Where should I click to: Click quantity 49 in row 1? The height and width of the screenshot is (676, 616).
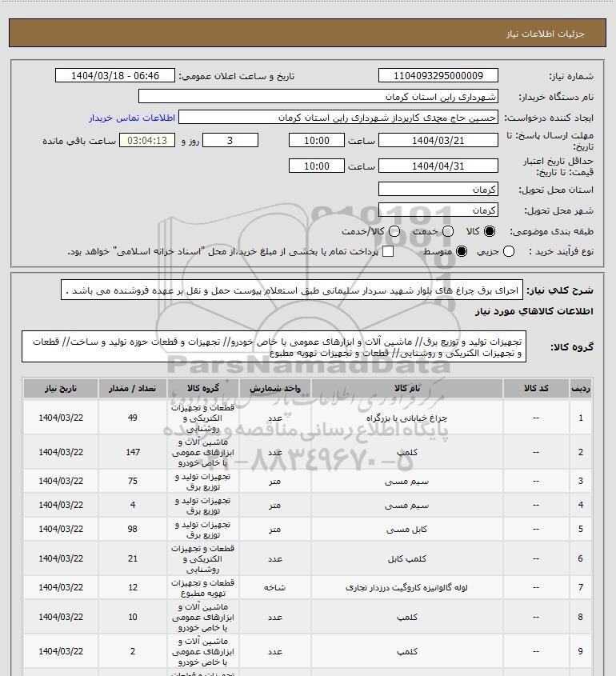pyautogui.click(x=133, y=418)
